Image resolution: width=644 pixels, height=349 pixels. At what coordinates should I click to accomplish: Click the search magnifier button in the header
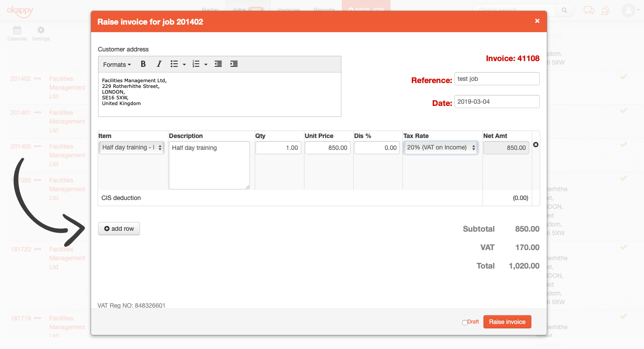(565, 10)
